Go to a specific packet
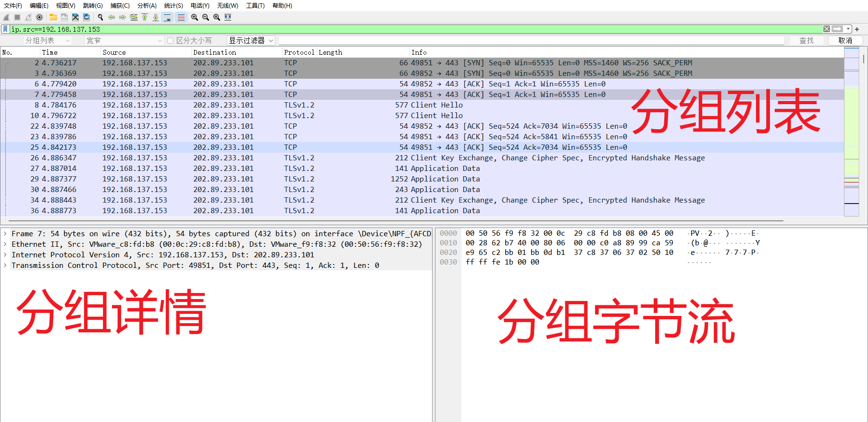 (x=134, y=17)
